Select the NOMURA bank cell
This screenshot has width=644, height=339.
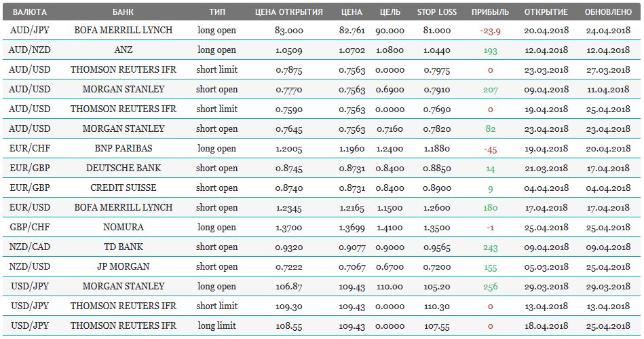pyautogui.click(x=124, y=227)
